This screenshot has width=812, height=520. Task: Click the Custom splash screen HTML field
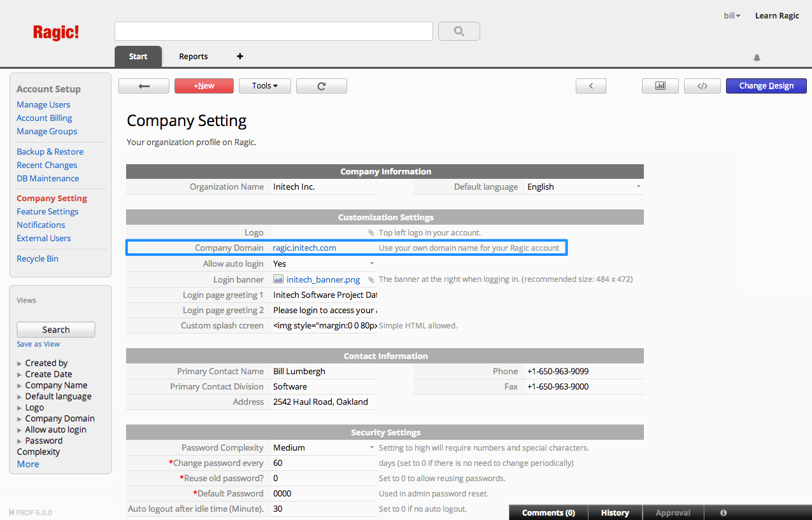click(324, 325)
